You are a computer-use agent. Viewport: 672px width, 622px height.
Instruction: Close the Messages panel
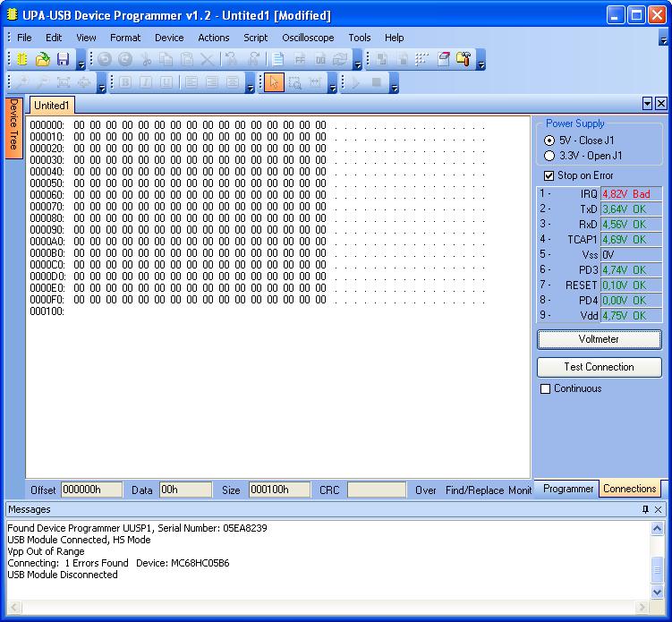pyautogui.click(x=659, y=509)
